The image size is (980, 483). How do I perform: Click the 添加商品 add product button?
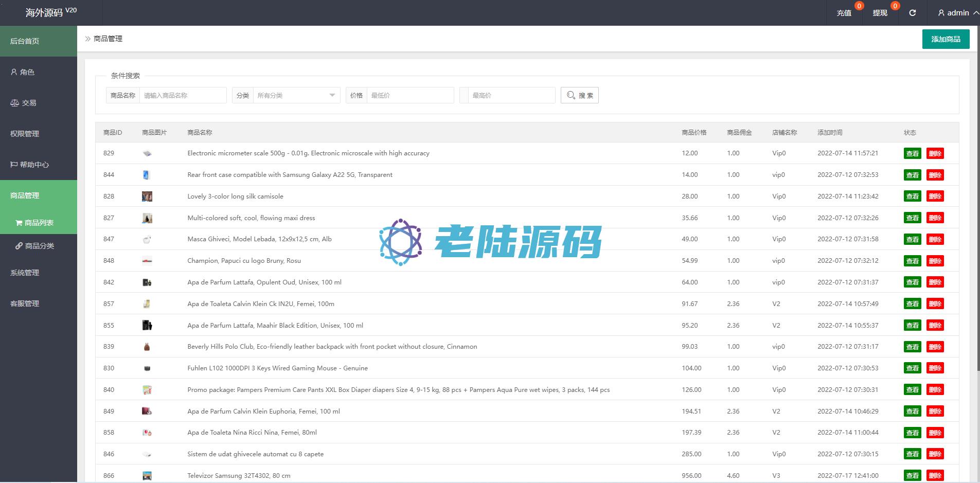(945, 39)
